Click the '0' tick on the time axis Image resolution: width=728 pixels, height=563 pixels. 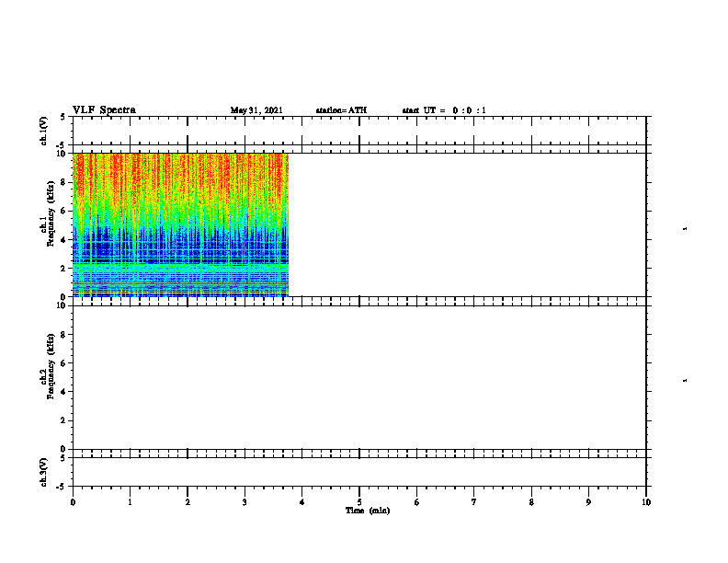click(x=73, y=502)
